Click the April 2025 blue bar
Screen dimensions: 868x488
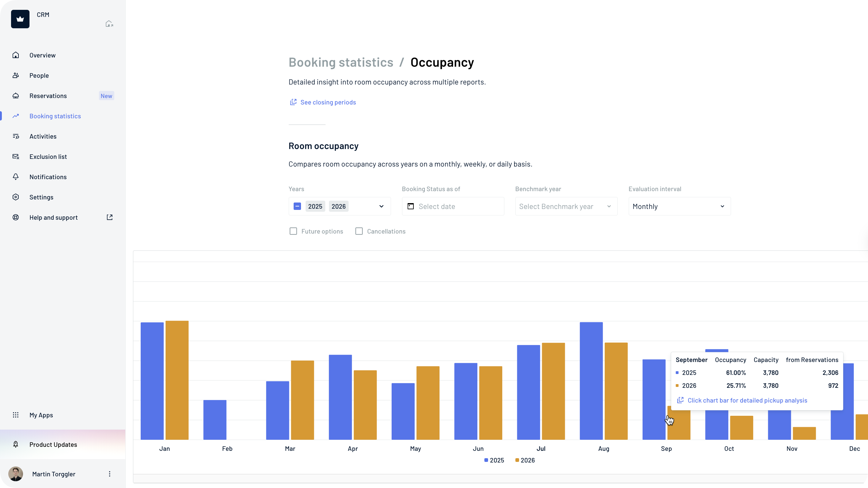tap(340, 397)
